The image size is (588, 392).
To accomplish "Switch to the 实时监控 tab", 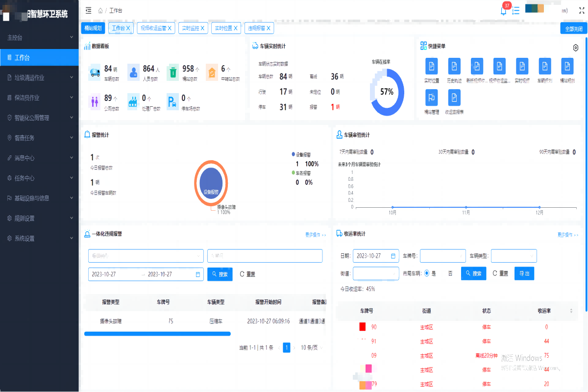I will 193,28.
